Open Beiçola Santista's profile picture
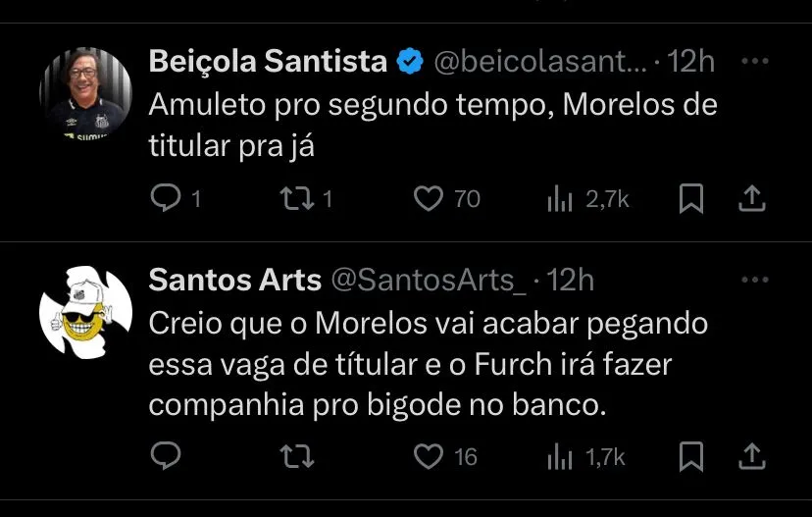 pyautogui.click(x=85, y=92)
